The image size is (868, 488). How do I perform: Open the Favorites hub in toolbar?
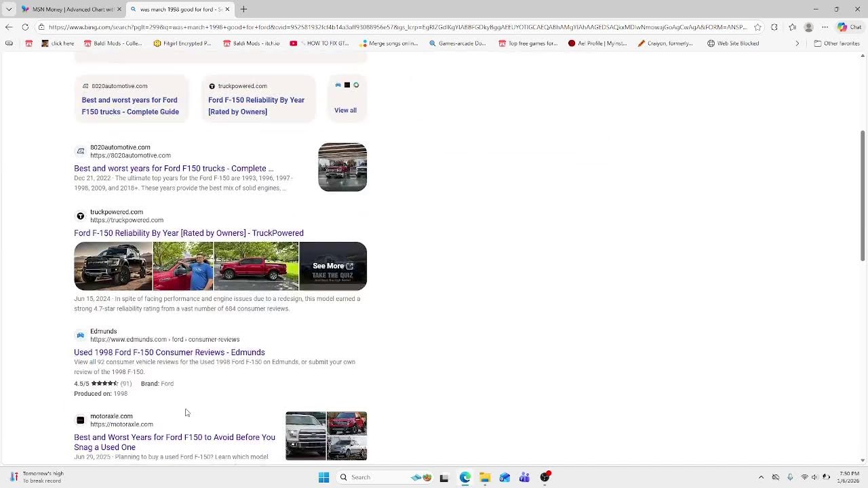[x=792, y=27]
